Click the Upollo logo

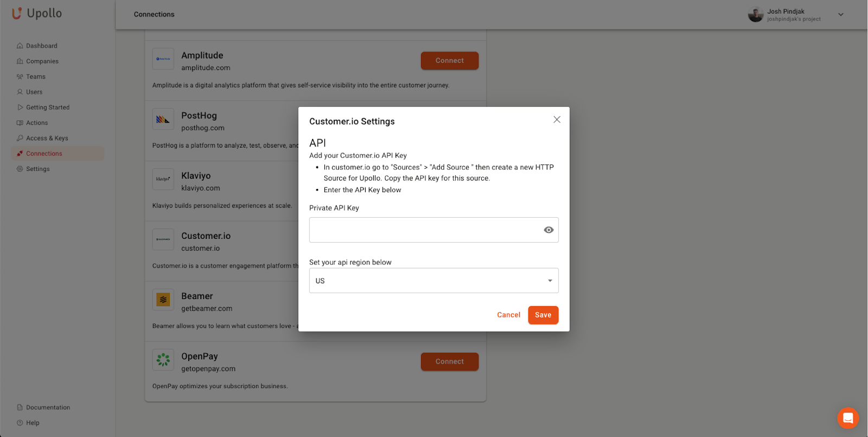coord(37,13)
